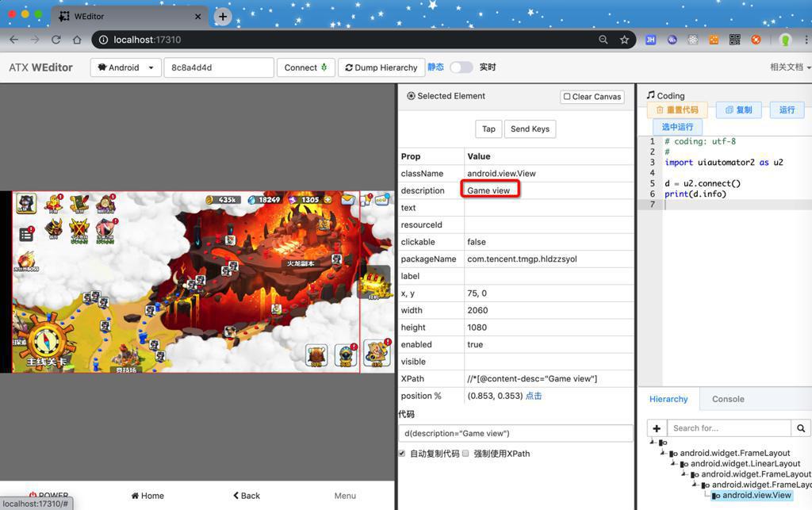Click the hierarchy search magnifier button
The height and width of the screenshot is (510, 812).
[x=801, y=428]
